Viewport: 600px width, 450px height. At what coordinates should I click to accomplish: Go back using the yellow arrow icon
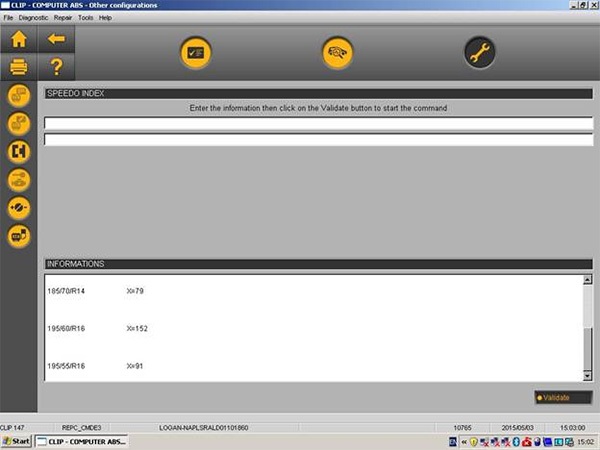pos(56,40)
